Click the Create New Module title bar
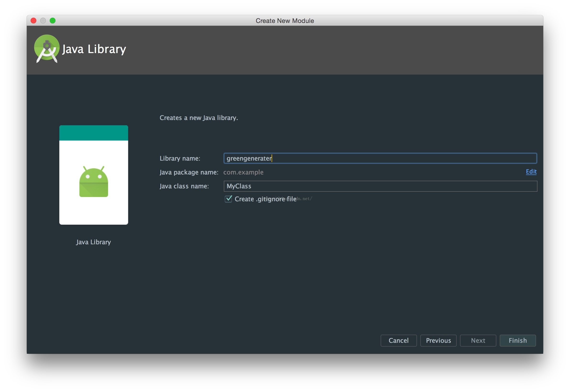570x392 pixels. point(285,21)
